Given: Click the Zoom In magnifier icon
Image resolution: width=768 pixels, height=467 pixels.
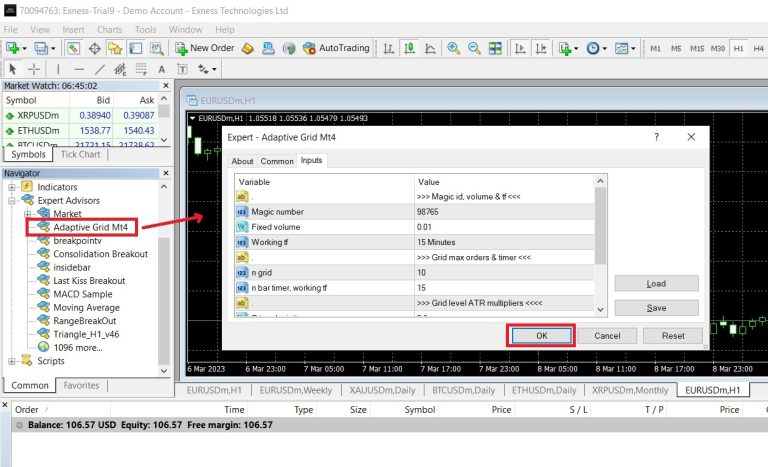Looking at the screenshot, I should coord(454,48).
